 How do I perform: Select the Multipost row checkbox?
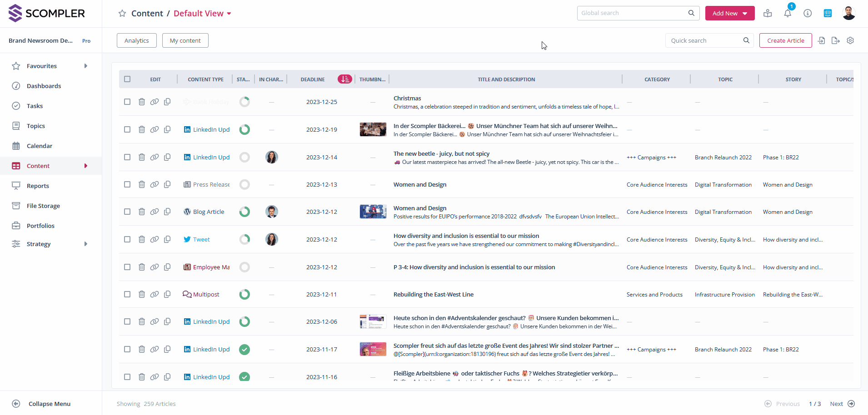pos(127,294)
